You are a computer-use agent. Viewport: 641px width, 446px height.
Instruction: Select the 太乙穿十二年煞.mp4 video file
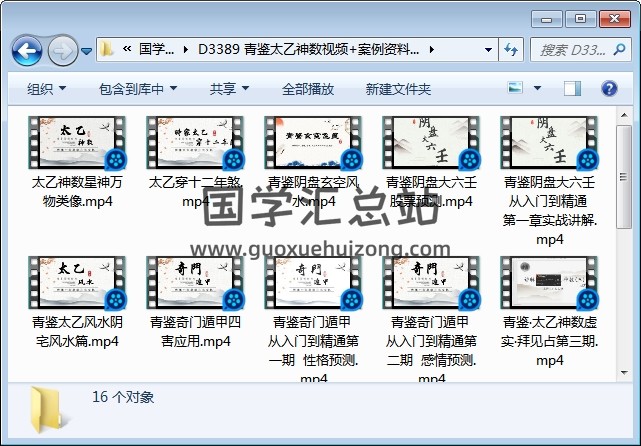pyautogui.click(x=194, y=143)
